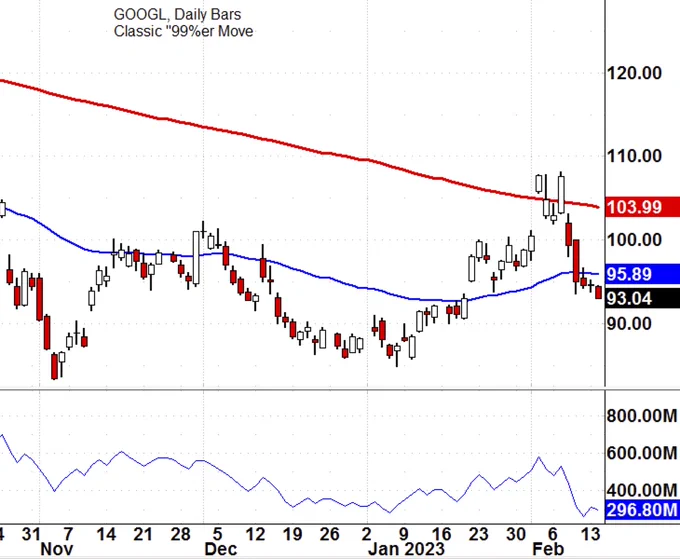Image resolution: width=680 pixels, height=559 pixels.
Task: Click the blue 296.80M volume label
Action: (x=643, y=510)
